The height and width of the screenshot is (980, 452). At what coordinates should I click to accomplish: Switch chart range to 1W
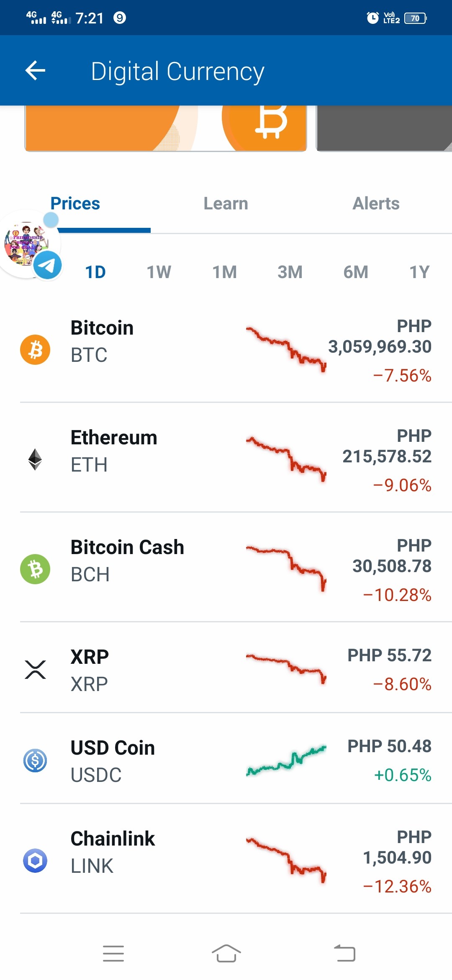[x=159, y=272]
